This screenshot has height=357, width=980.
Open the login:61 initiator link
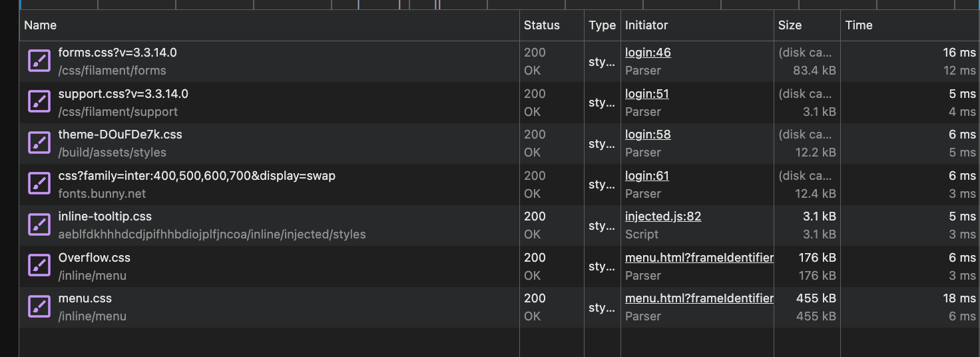646,176
